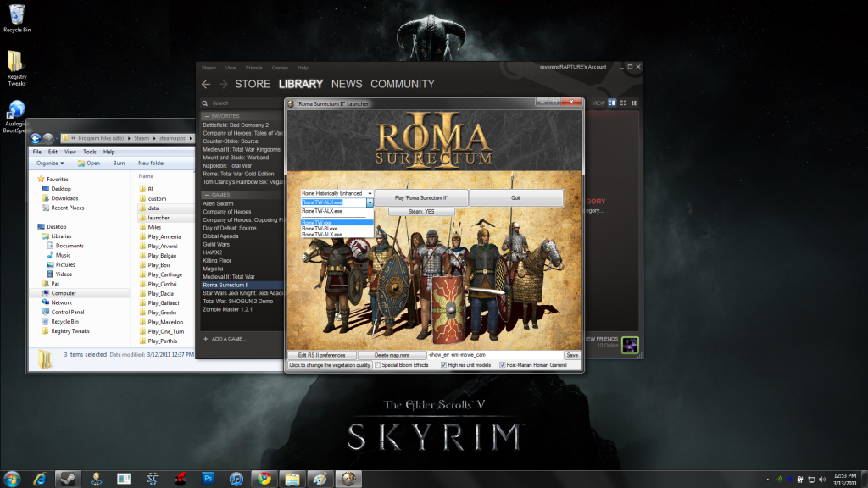The image size is (868, 488).
Task: Click the Steam back navigation arrow
Action: click(x=205, y=84)
